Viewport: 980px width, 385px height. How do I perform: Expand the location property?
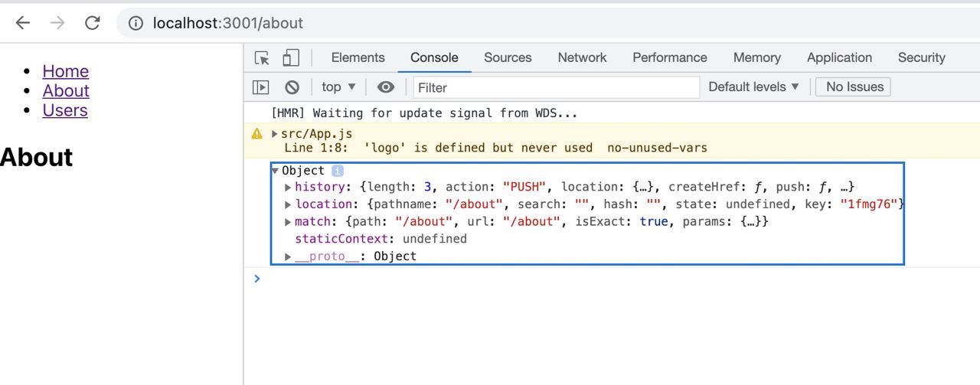pos(288,204)
